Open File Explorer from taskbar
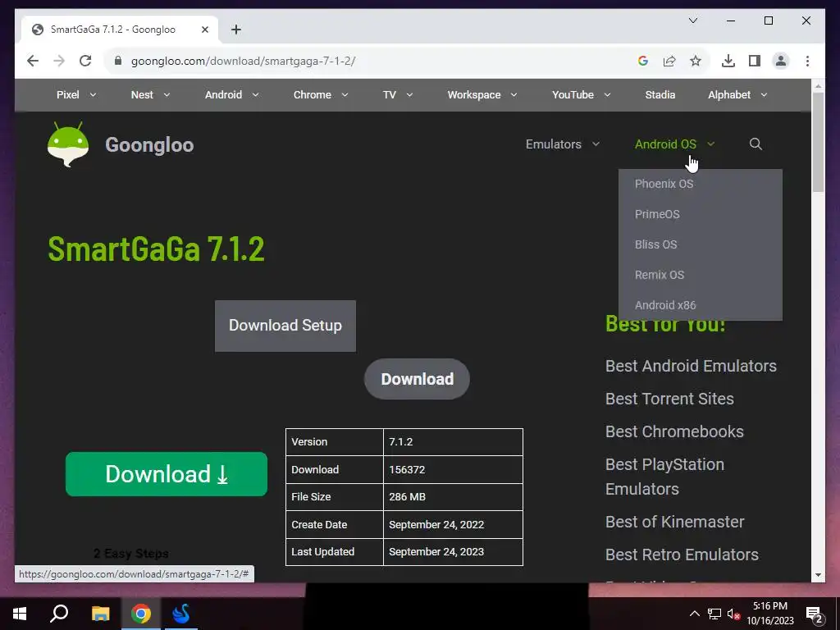This screenshot has height=630, width=840. click(100, 614)
